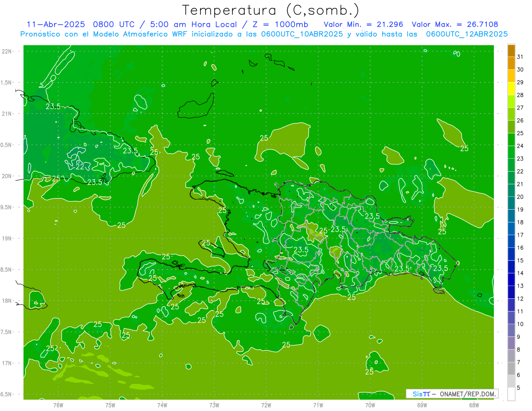Pick the yellow swatch between 28 and 29
The image size is (532, 411).
point(511,89)
